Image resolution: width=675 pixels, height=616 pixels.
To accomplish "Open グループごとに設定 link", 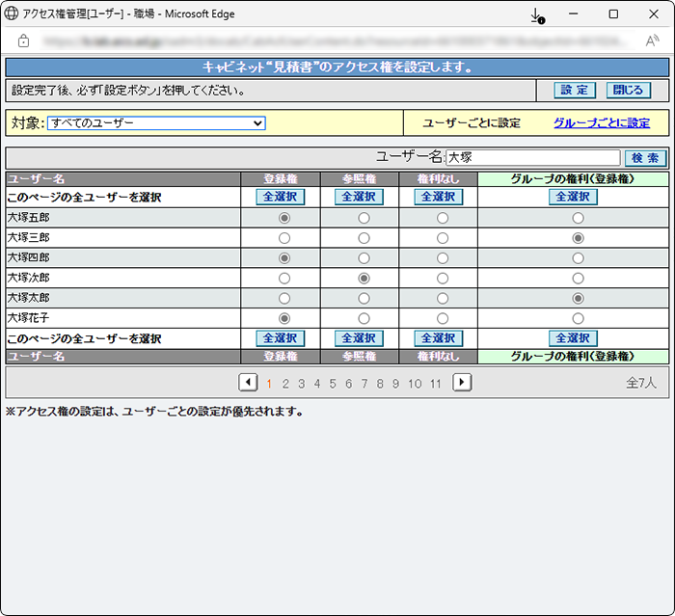I will point(602,123).
